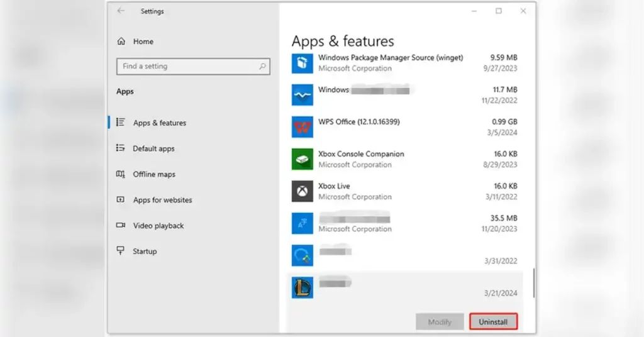Click the 35.5 MB size value
The width and height of the screenshot is (644, 337).
point(504,218)
